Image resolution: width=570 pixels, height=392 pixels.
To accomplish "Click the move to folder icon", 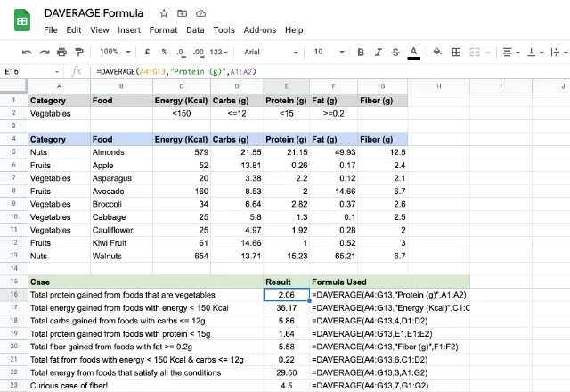I will click(x=182, y=13).
